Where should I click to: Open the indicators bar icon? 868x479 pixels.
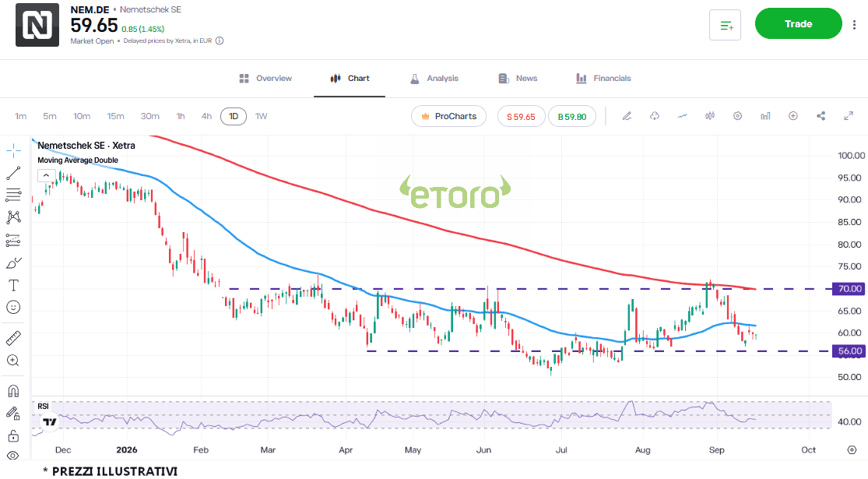pos(765,116)
